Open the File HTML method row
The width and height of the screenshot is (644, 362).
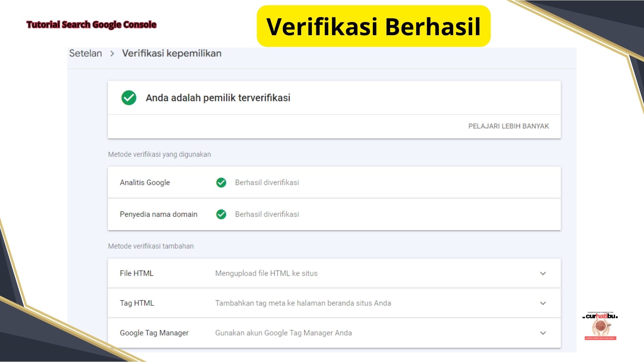point(137,274)
